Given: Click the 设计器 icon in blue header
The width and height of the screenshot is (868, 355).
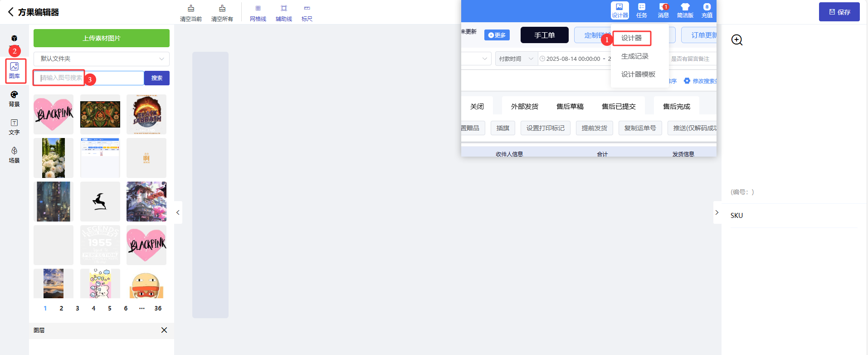Looking at the screenshot, I should pyautogui.click(x=620, y=10).
